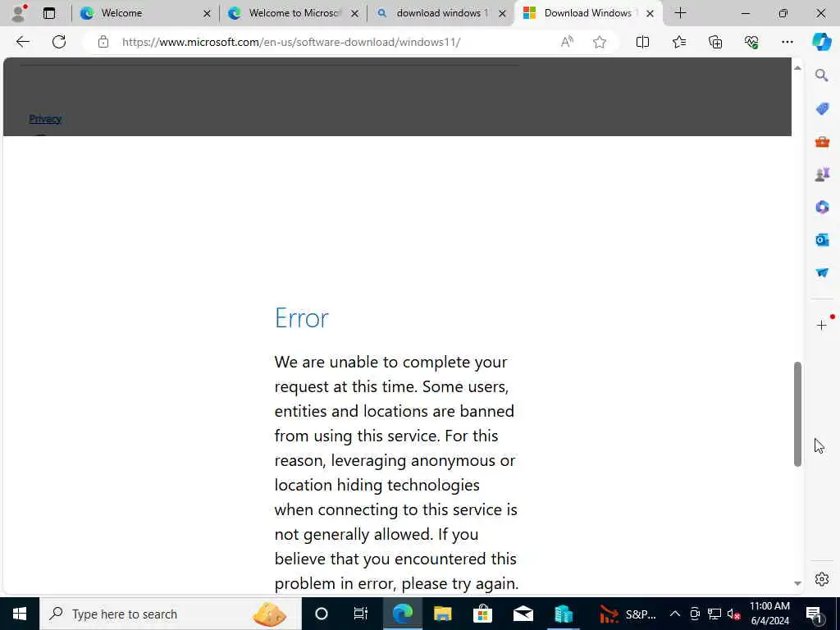Refresh the current page
This screenshot has height=630, width=840.
click(x=59, y=42)
